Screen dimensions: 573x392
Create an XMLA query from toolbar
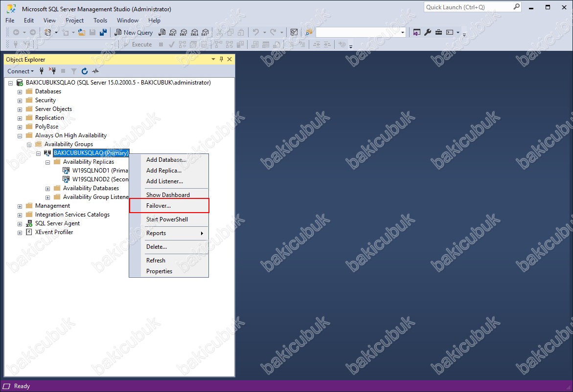(194, 32)
